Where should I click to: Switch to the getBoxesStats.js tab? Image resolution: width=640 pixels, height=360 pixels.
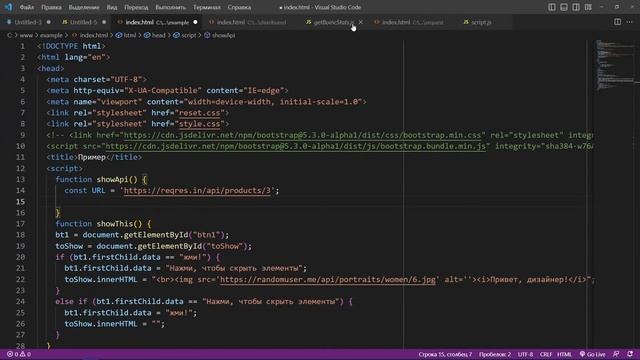333,22
